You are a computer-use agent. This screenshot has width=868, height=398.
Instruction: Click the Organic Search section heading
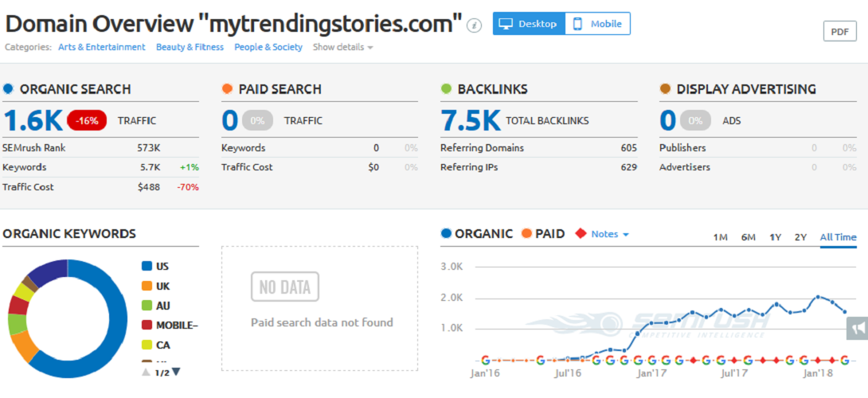[x=76, y=89]
